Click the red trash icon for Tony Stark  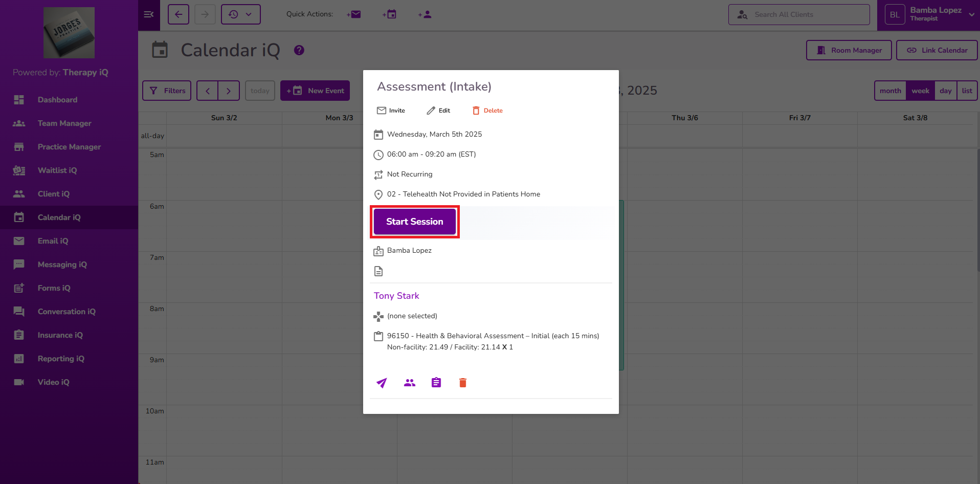click(x=463, y=383)
